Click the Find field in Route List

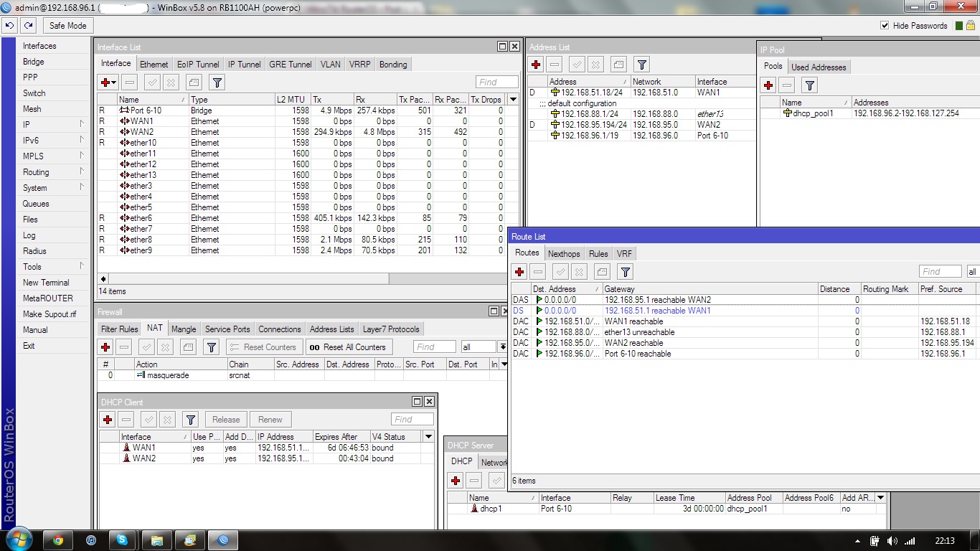click(x=939, y=272)
